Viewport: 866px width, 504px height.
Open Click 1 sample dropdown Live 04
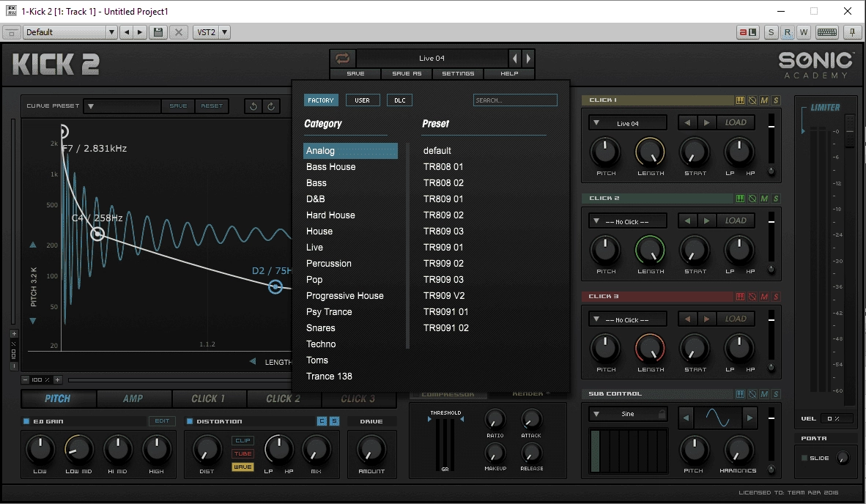click(627, 123)
